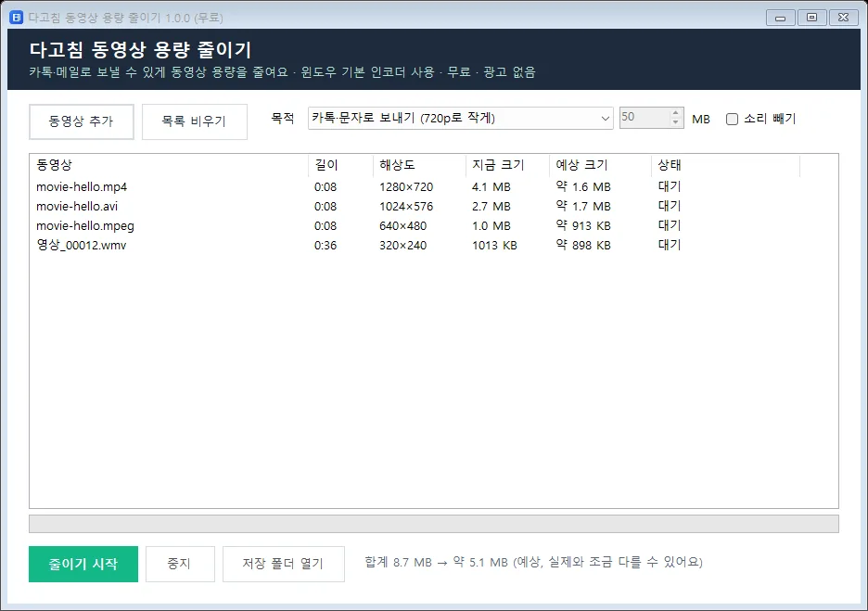Click the app icon in the title bar
Viewport: 868px width, 611px height.
point(17,18)
